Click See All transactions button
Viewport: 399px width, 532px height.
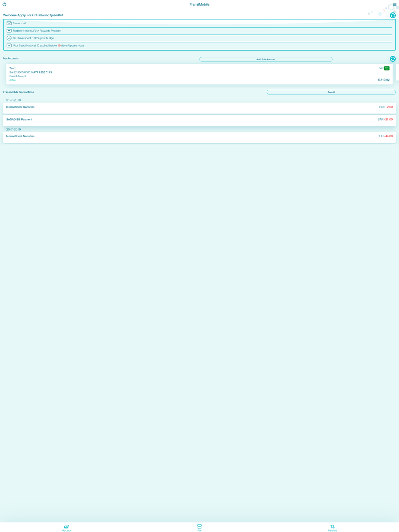pyautogui.click(x=331, y=92)
